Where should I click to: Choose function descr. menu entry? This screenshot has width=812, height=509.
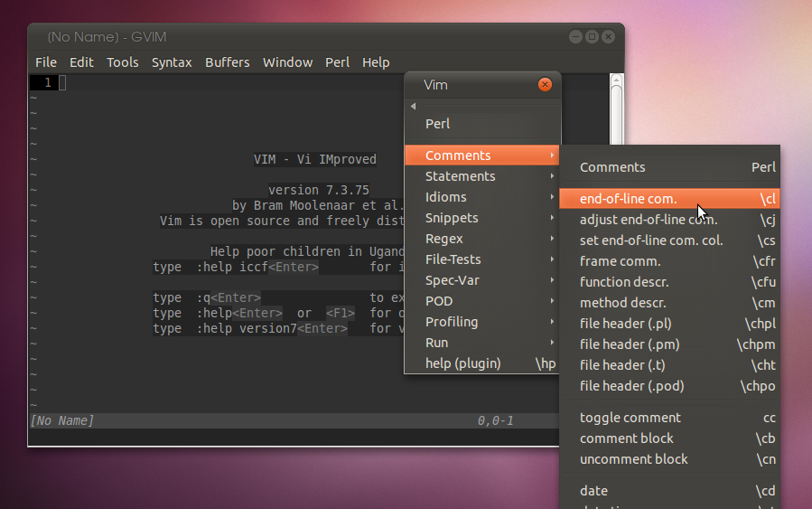click(x=669, y=281)
